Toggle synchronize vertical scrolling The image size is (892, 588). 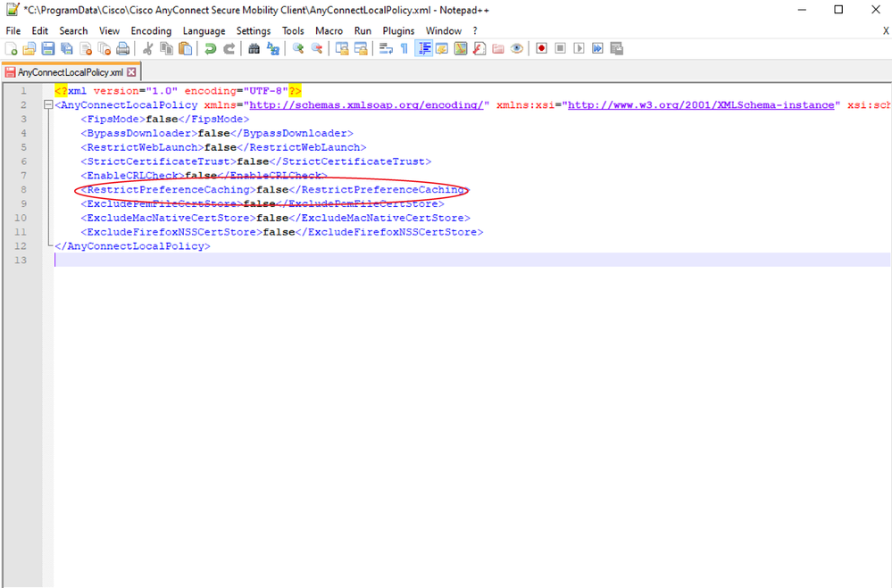click(342, 49)
